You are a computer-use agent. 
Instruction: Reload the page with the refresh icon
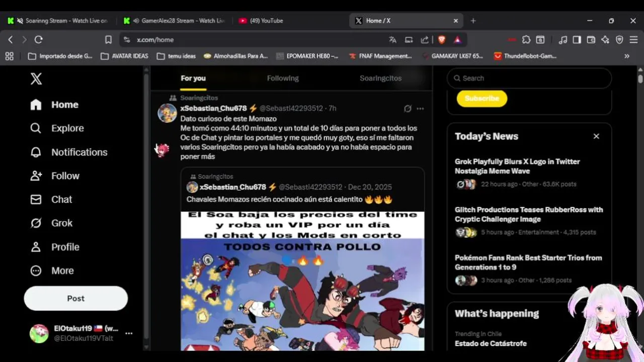coord(39,39)
